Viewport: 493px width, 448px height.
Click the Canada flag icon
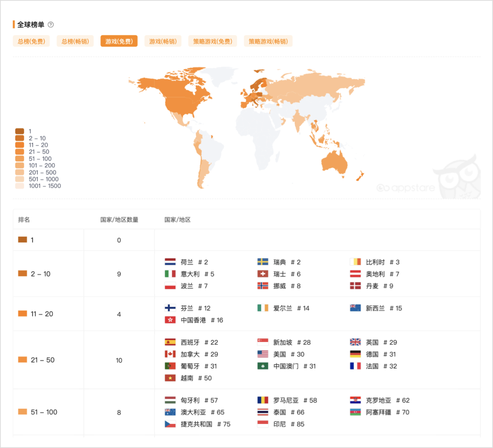pos(170,354)
